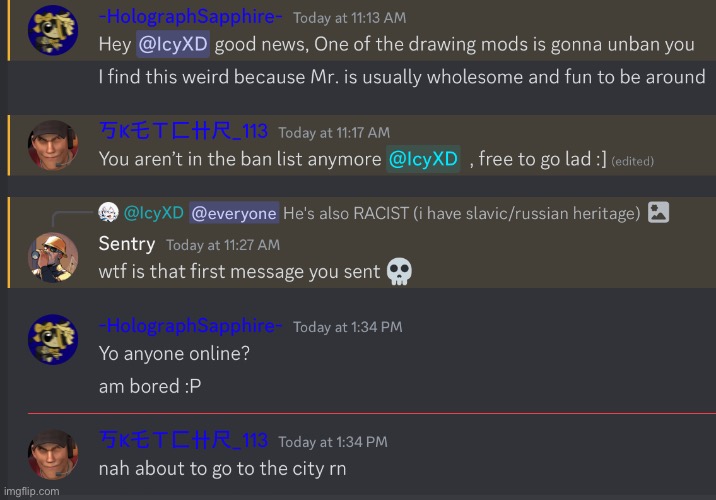Click the small reply avatar next to @IcyXD
This screenshot has height=500, width=716.
(x=108, y=212)
